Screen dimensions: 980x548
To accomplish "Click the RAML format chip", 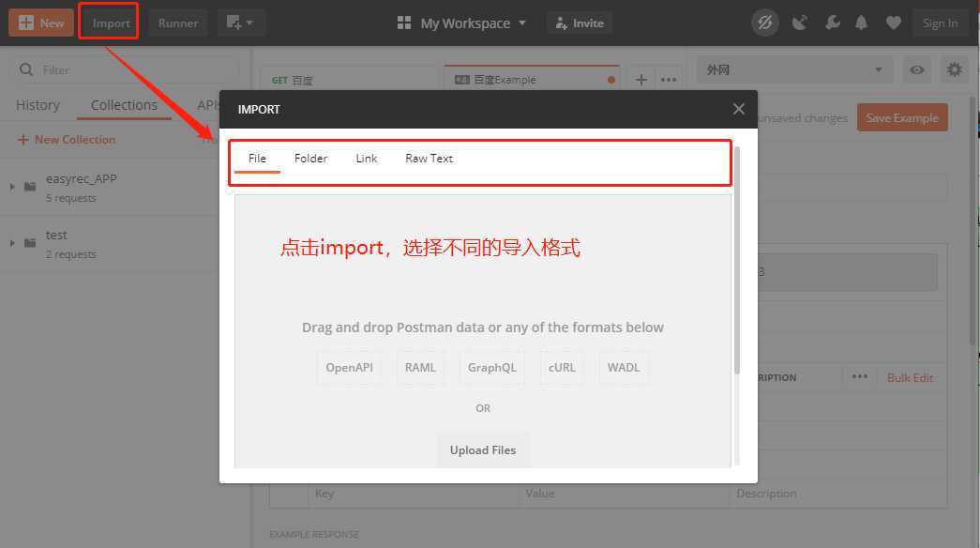I will (420, 368).
